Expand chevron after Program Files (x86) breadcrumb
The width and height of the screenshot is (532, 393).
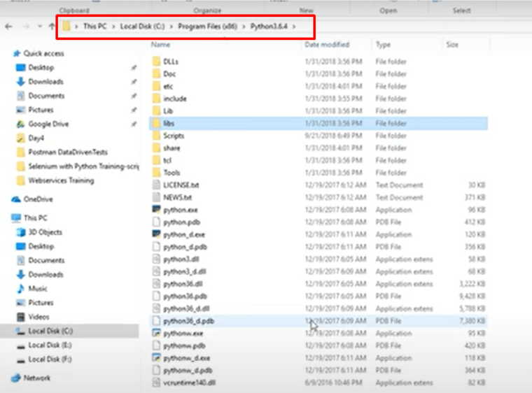click(x=244, y=27)
